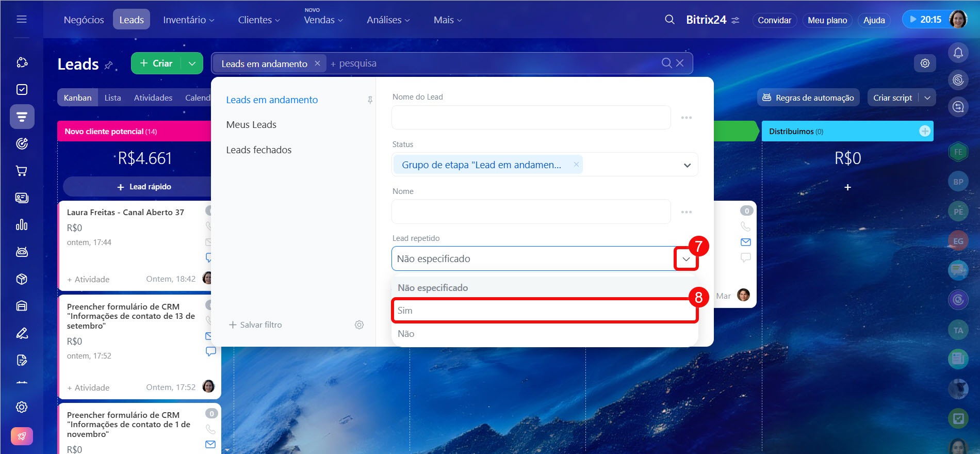Pin the Leads em andamento filter
This screenshot has height=454, width=980.
370,100
